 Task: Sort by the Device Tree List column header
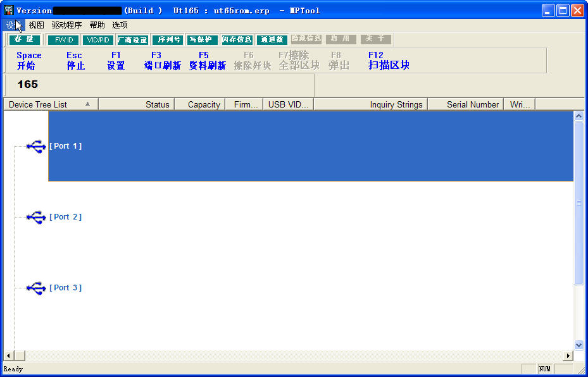(51, 104)
